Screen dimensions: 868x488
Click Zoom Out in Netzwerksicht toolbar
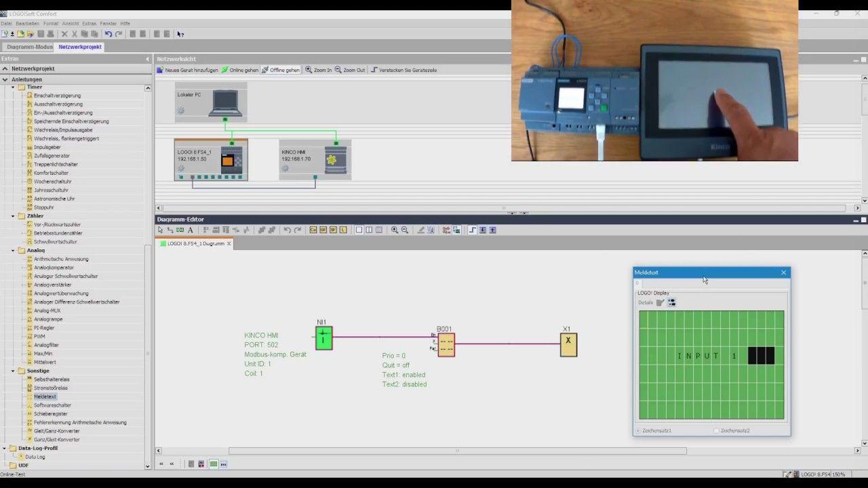[350, 70]
